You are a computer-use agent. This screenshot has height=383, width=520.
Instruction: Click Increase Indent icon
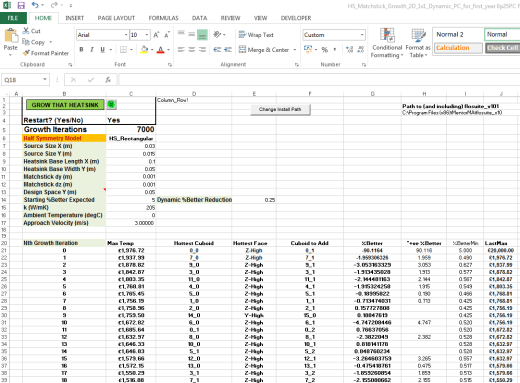tap(228, 50)
